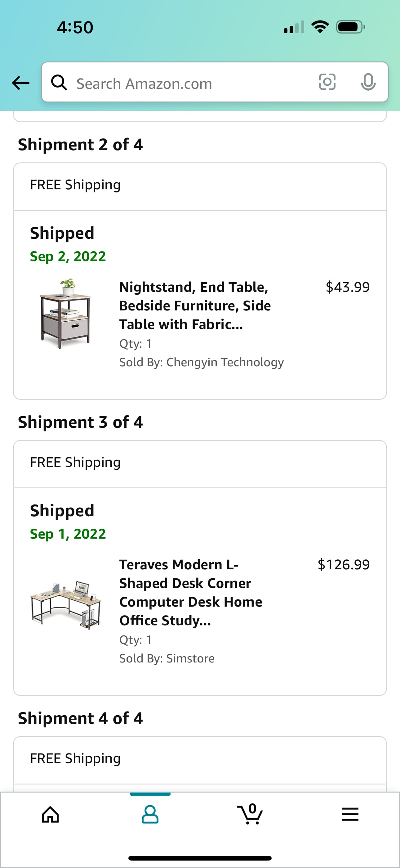This screenshot has width=400, height=868.
Task: Tap the Sold By Simstore text
Action: click(167, 658)
